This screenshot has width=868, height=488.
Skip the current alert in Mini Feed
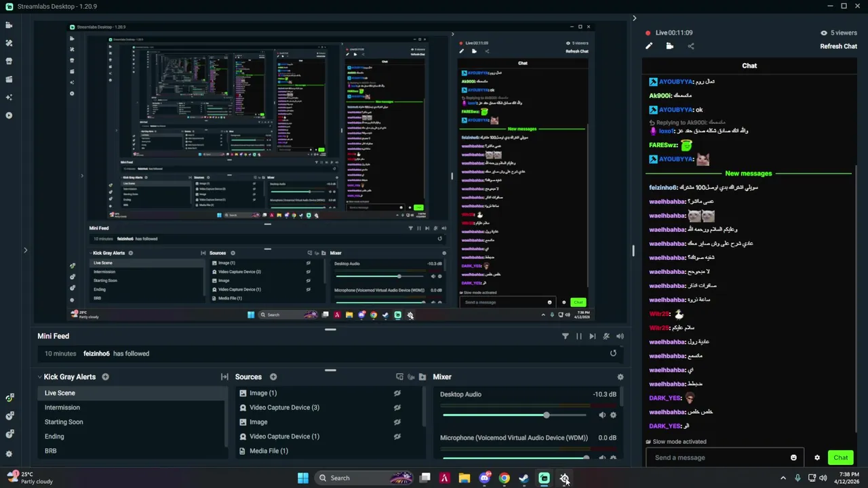[593, 336]
